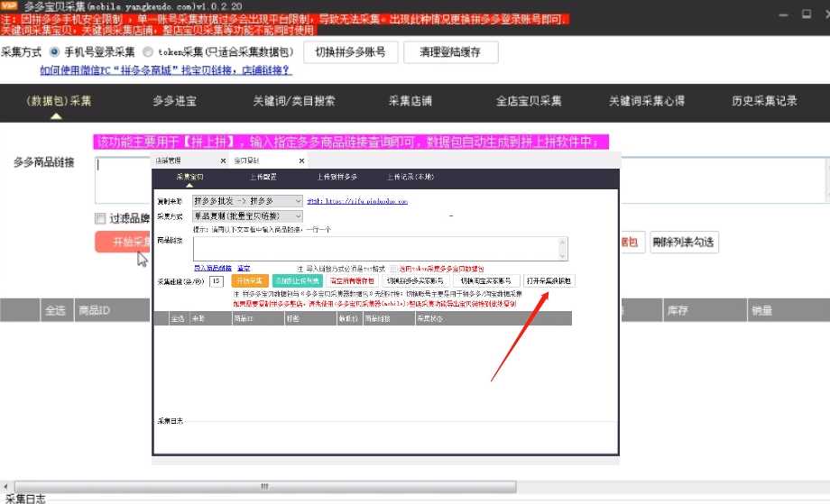Select the 手机号登录采集 radio option
The image size is (830, 504).
pyautogui.click(x=54, y=51)
